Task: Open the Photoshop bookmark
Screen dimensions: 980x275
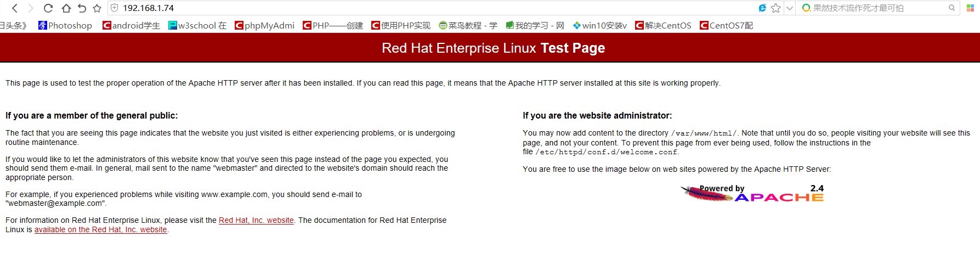Action: tap(65, 25)
